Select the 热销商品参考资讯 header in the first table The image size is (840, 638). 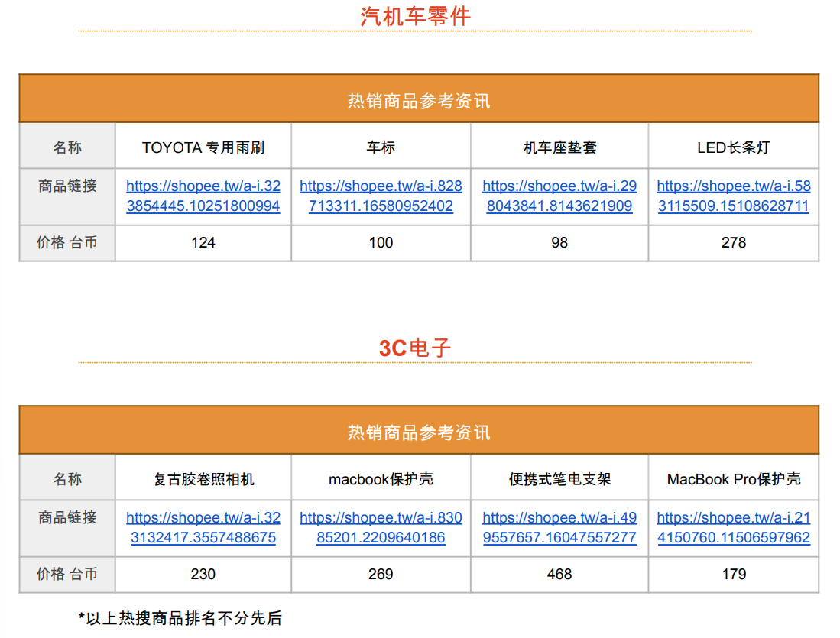[419, 101]
